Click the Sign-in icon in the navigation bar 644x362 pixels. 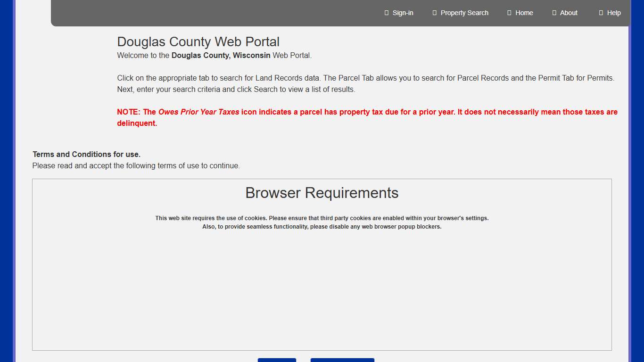click(386, 13)
